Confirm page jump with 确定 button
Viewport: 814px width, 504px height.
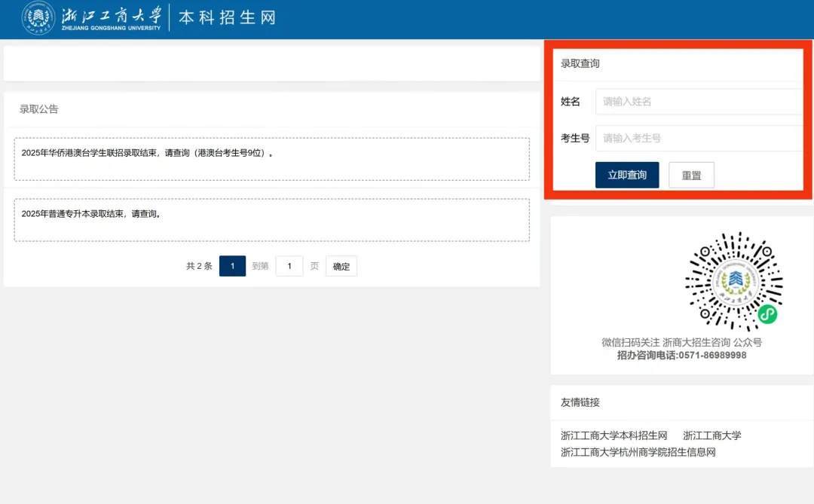[341, 266]
